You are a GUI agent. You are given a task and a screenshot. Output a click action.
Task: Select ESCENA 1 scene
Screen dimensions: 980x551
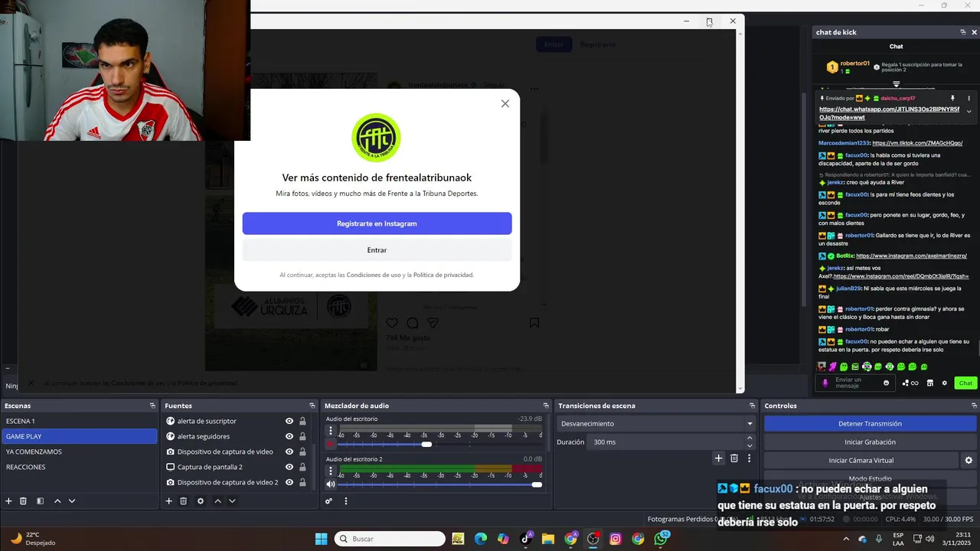point(80,421)
